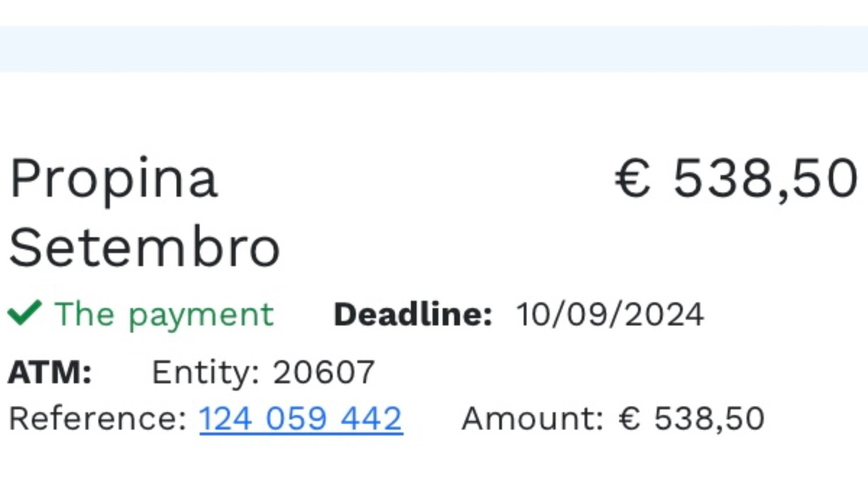Click the "Setembro" heading word
The width and height of the screenshot is (868, 486).
point(145,248)
